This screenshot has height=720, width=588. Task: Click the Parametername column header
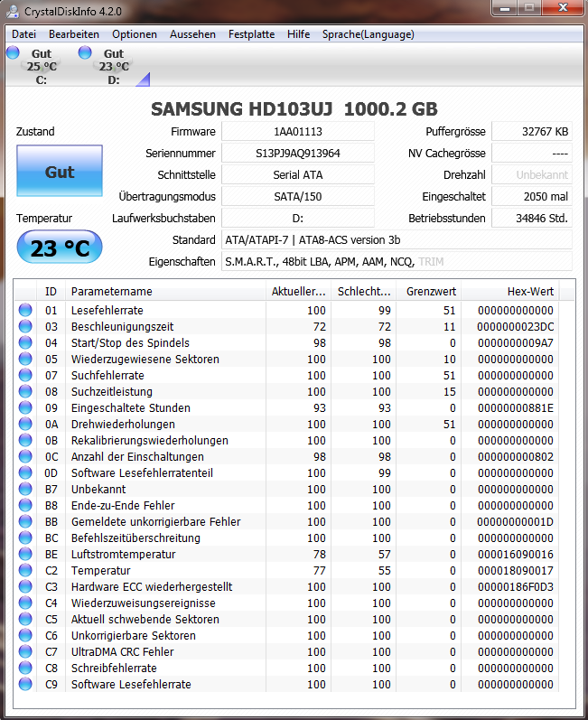(x=165, y=291)
